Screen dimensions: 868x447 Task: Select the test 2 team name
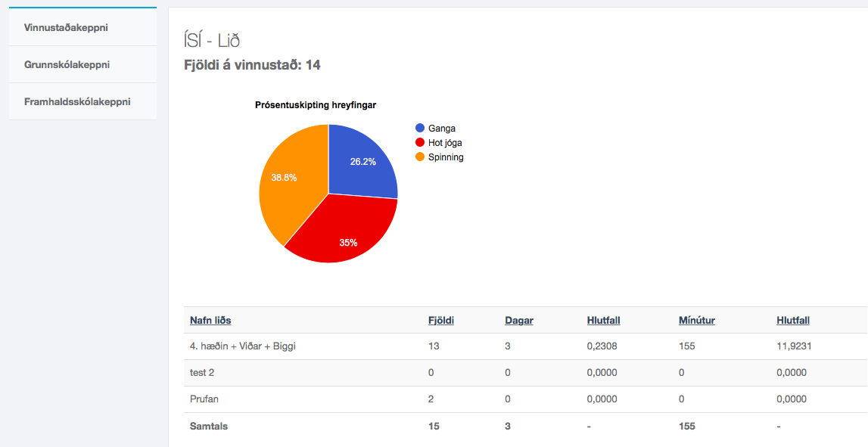202,373
